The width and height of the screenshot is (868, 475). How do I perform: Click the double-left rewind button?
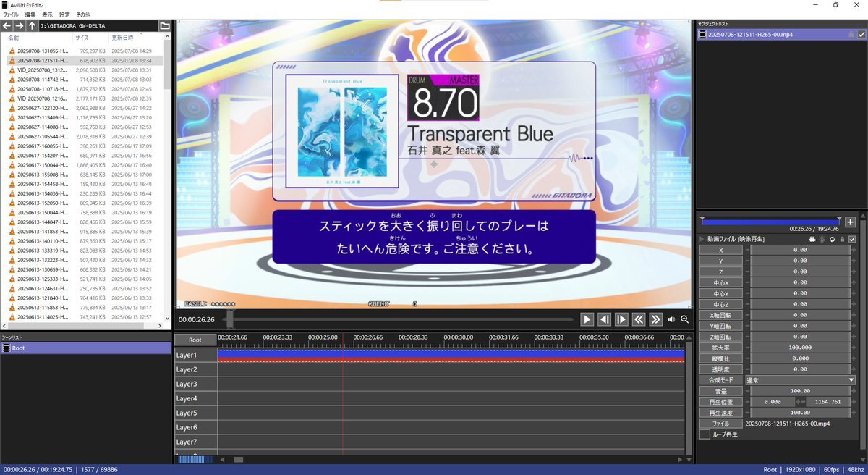(x=638, y=319)
